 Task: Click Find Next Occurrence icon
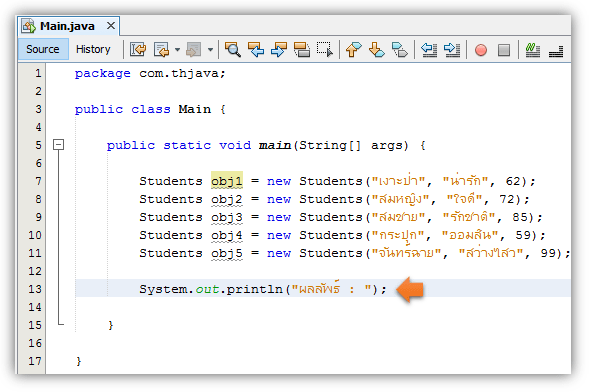[279, 49]
